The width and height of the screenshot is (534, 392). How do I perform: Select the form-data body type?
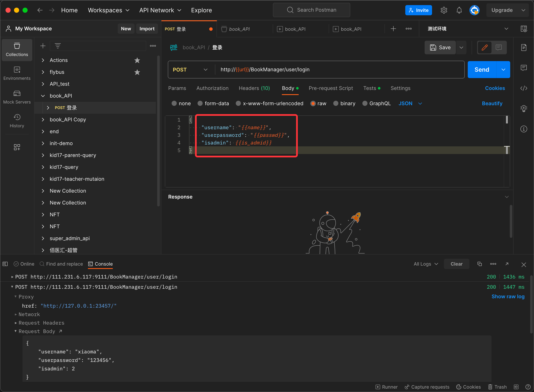200,104
